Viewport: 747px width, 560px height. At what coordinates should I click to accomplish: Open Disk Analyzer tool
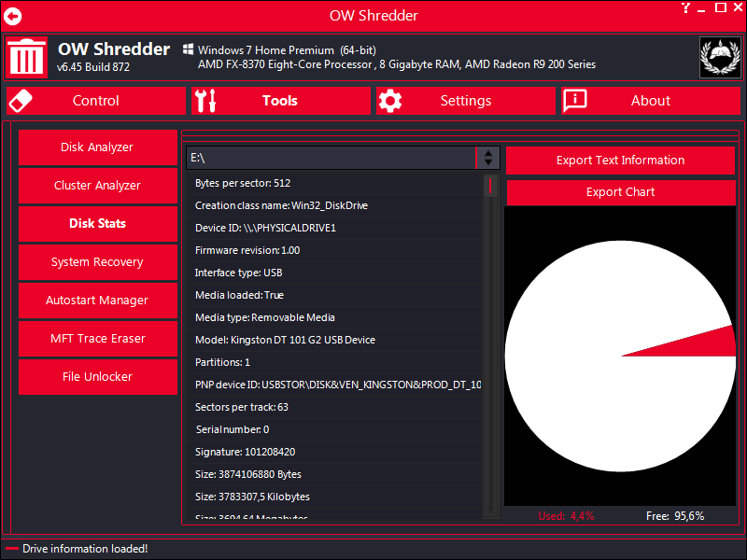(98, 147)
